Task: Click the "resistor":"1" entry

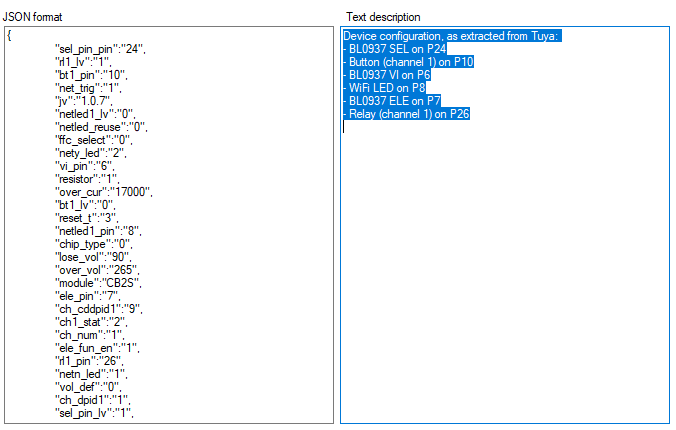Action: click(87, 179)
